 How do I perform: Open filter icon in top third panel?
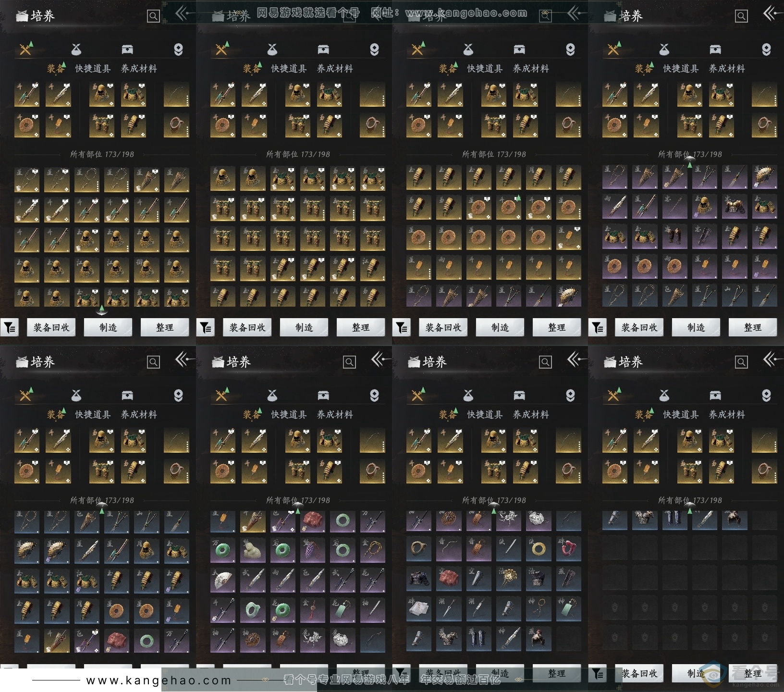pos(402,327)
